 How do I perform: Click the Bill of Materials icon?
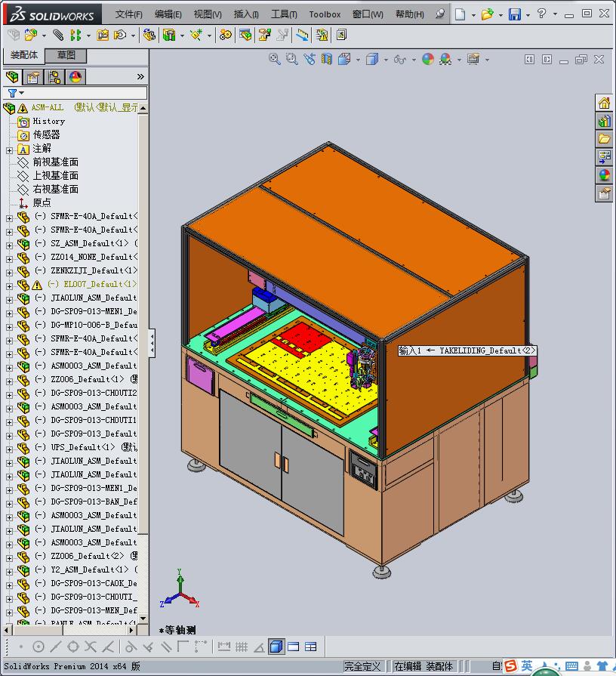[x=245, y=35]
